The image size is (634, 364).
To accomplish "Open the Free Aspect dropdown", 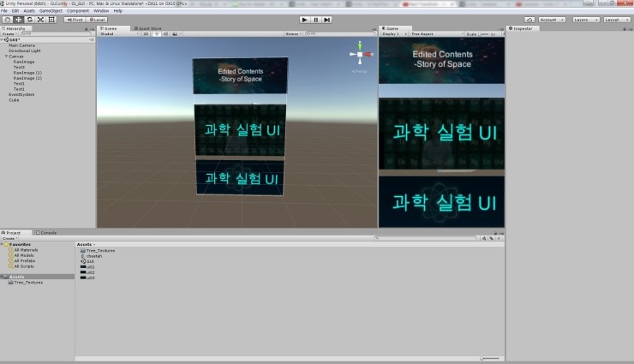I will [x=436, y=34].
